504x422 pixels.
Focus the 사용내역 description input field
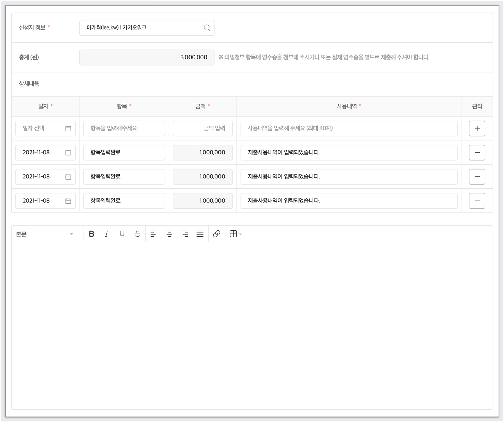(349, 128)
